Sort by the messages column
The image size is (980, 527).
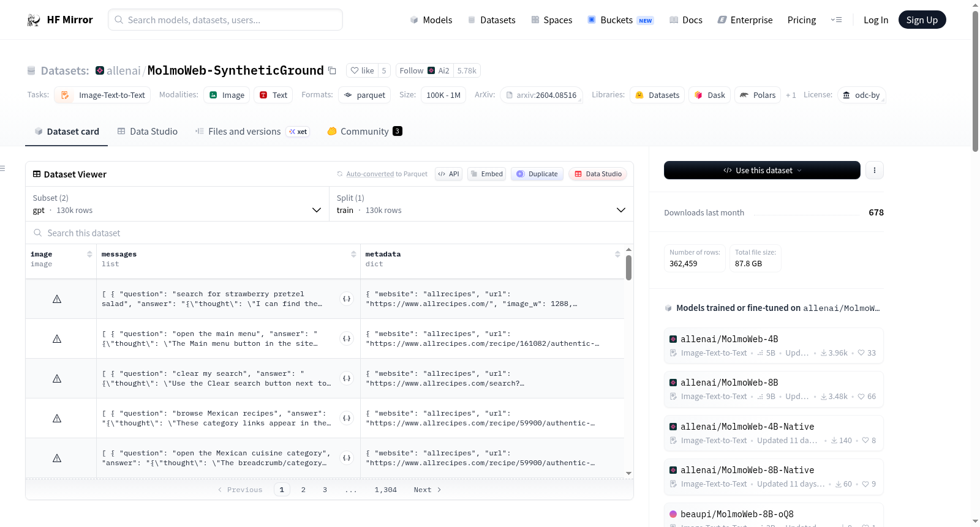pyautogui.click(x=353, y=254)
